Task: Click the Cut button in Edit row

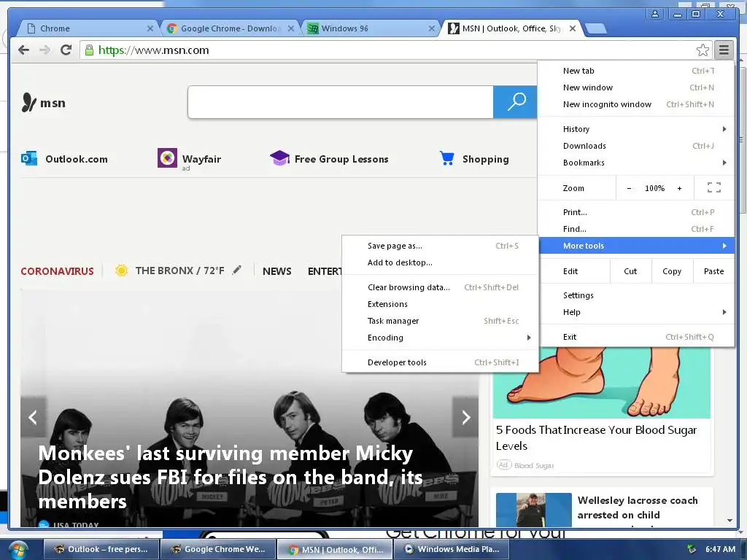Action: tap(630, 271)
